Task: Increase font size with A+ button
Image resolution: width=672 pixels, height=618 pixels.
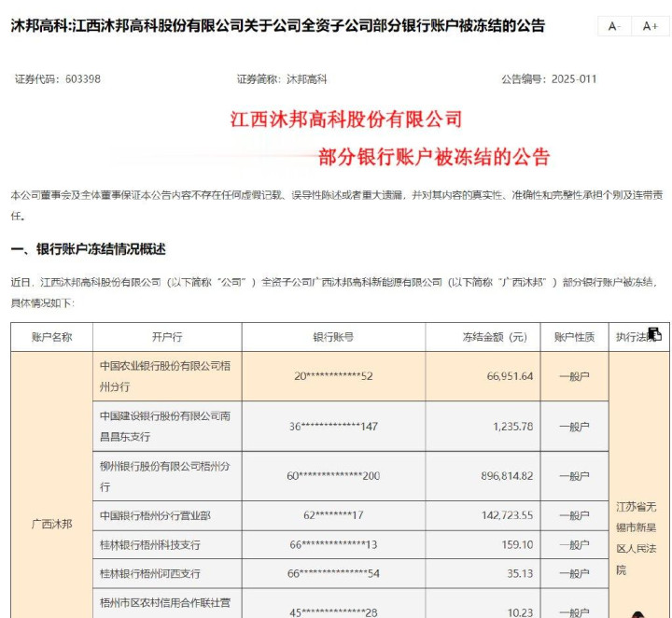Action: click(651, 26)
